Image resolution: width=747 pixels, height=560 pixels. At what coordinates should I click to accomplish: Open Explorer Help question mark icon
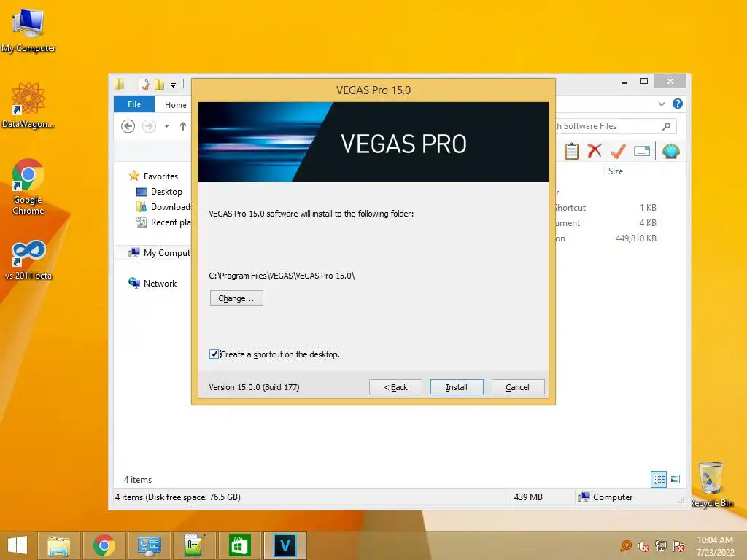click(x=678, y=104)
